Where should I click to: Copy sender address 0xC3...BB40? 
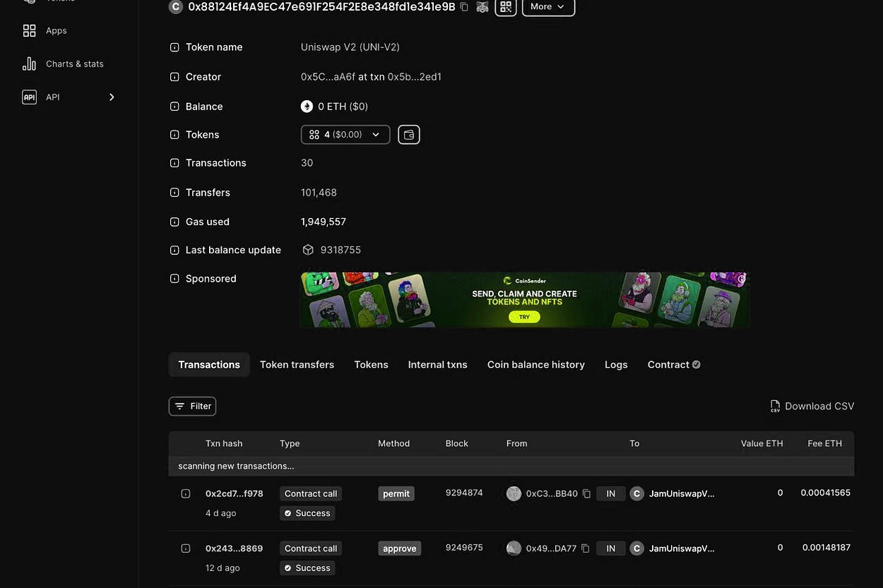(x=586, y=493)
